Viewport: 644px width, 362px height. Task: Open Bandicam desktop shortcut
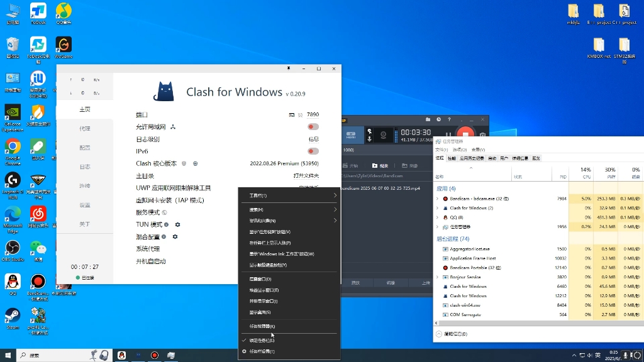pos(38,287)
